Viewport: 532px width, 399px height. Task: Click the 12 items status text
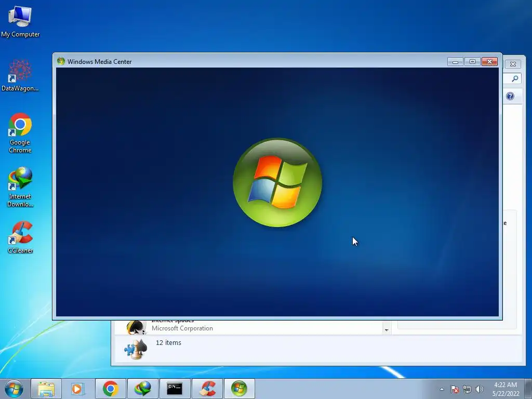(x=168, y=343)
